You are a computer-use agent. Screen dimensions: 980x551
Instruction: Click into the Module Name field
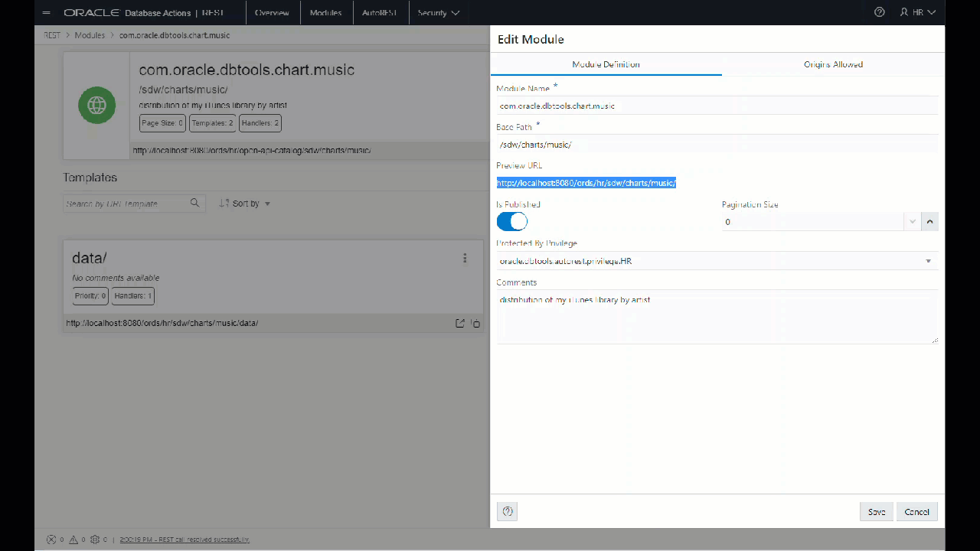click(x=717, y=106)
